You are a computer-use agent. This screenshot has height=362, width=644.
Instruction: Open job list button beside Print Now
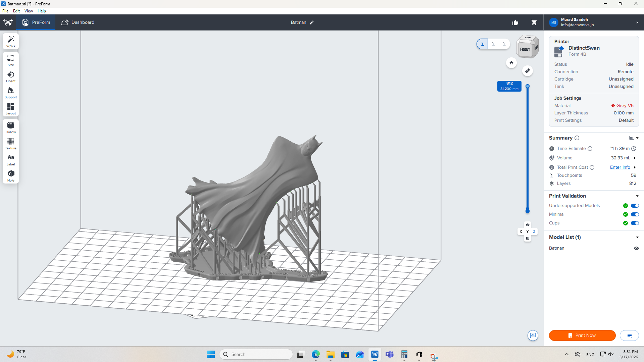629,335
